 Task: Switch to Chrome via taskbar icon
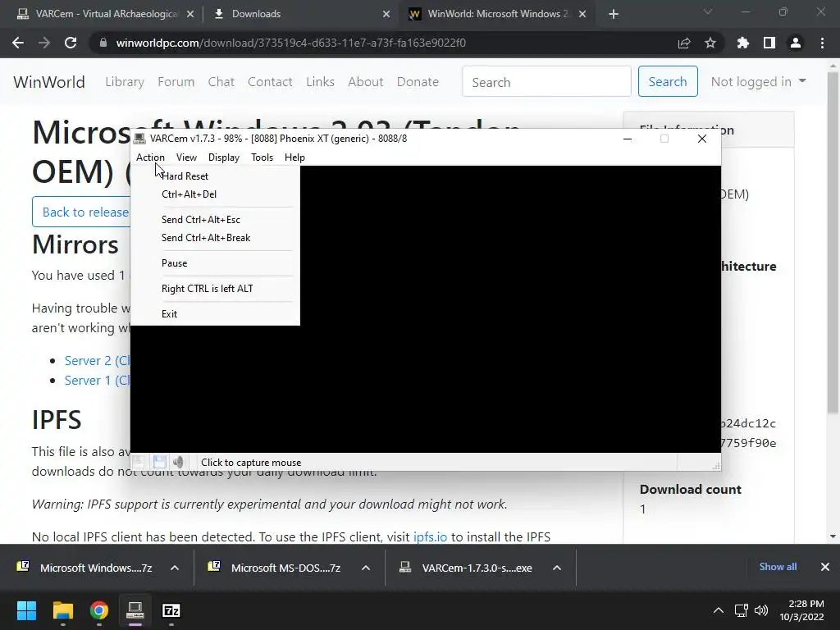99,610
